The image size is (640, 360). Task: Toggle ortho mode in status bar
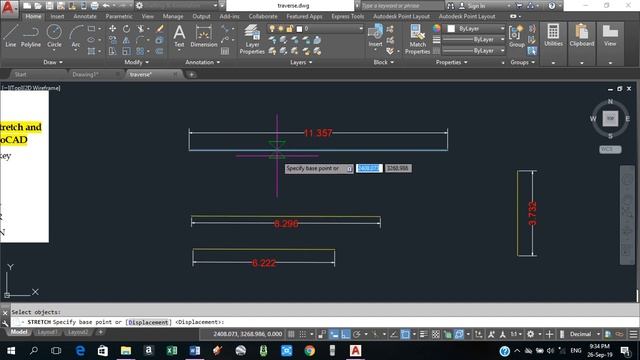pyautogui.click(x=345, y=334)
